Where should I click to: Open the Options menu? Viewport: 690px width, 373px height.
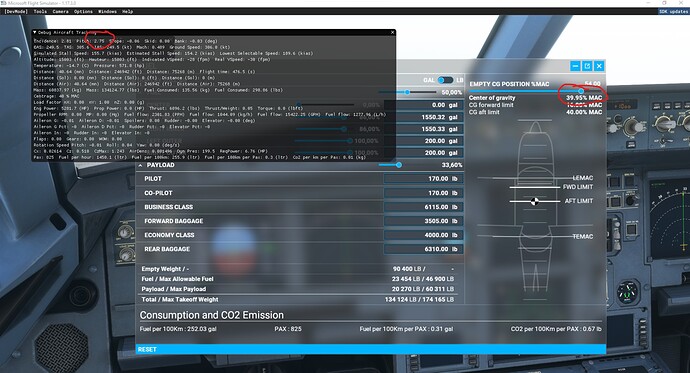pos(83,11)
